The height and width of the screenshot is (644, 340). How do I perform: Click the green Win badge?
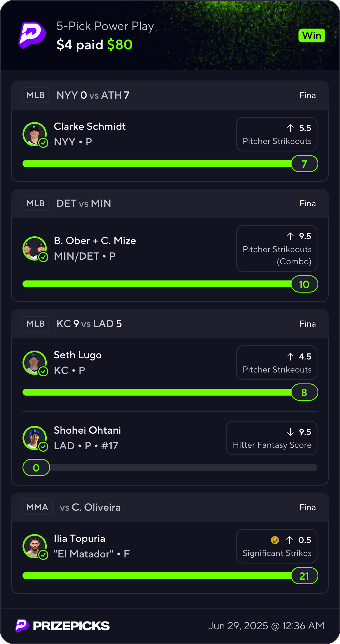point(312,35)
